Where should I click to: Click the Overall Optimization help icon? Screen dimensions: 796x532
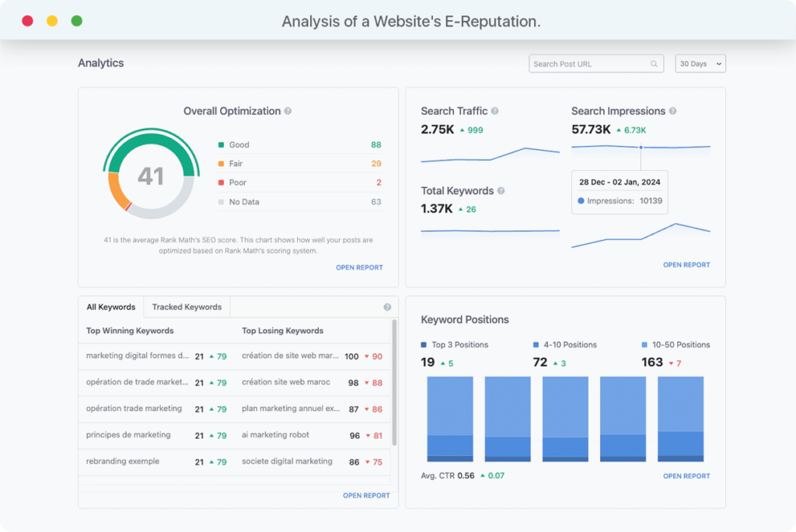click(x=288, y=111)
